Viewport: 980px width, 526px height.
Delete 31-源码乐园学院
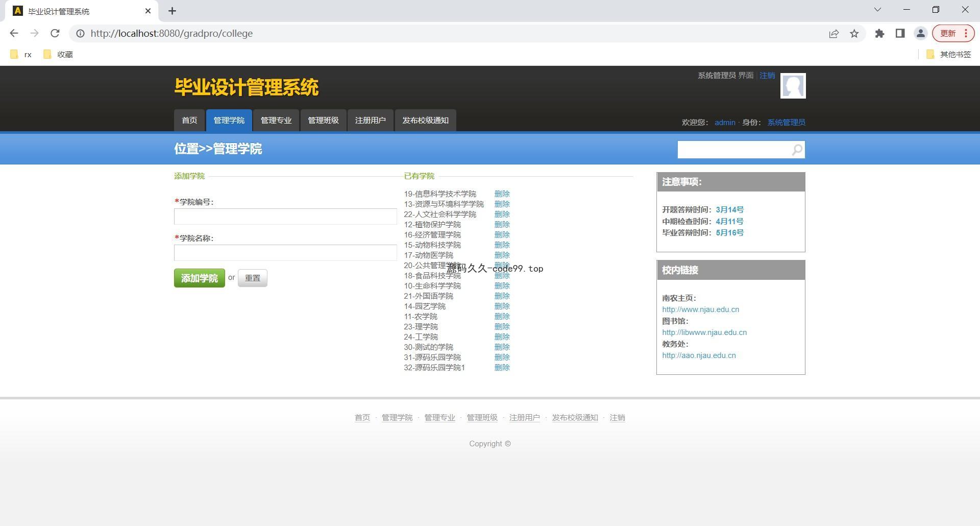[502, 357]
